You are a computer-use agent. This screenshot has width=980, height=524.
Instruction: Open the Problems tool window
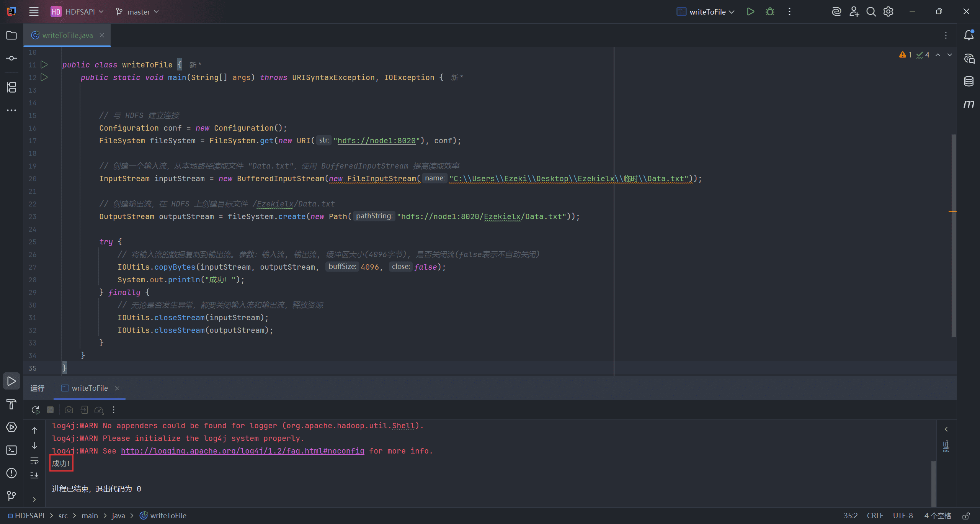11,473
